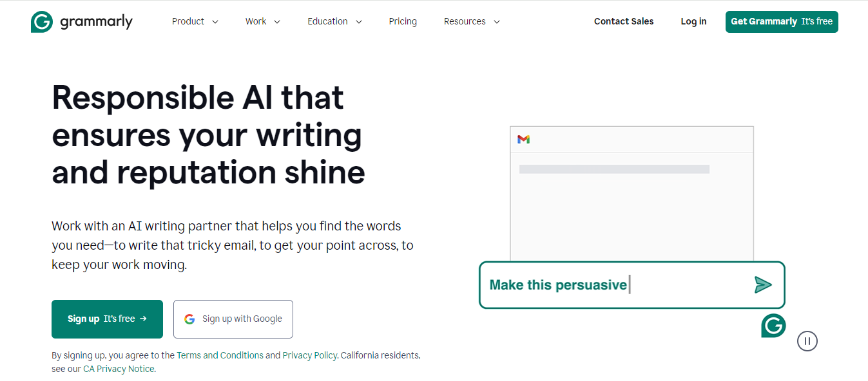Click the Grammarly G badge near the demo
Image resolution: width=868 pixels, height=381 pixels.
coord(773,326)
